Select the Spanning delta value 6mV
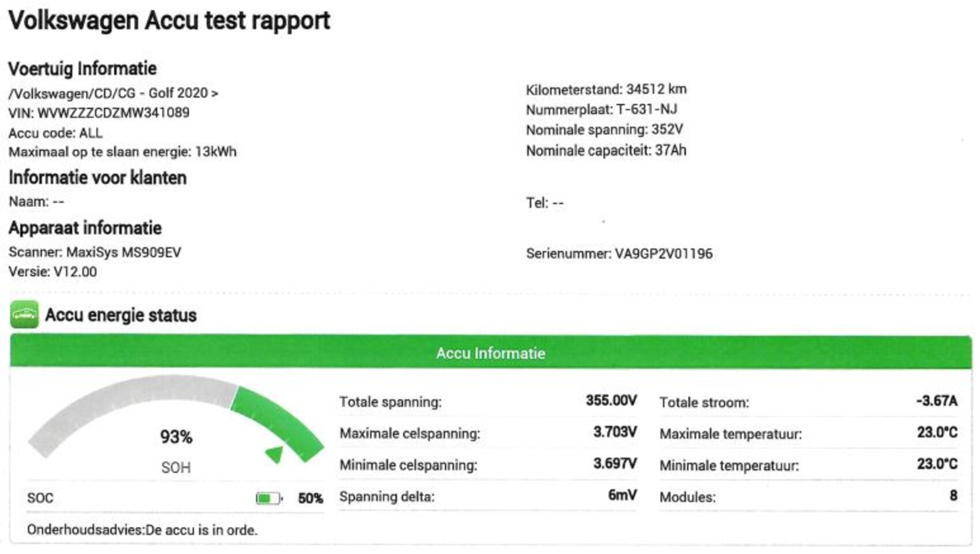 click(622, 495)
